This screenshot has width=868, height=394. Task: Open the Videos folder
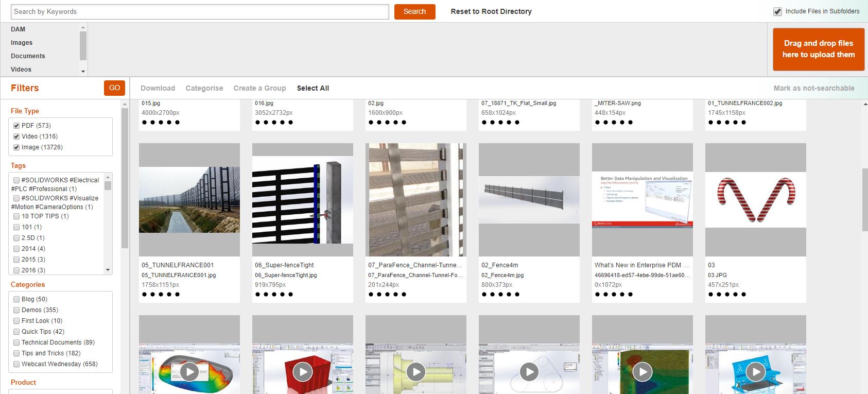click(21, 70)
